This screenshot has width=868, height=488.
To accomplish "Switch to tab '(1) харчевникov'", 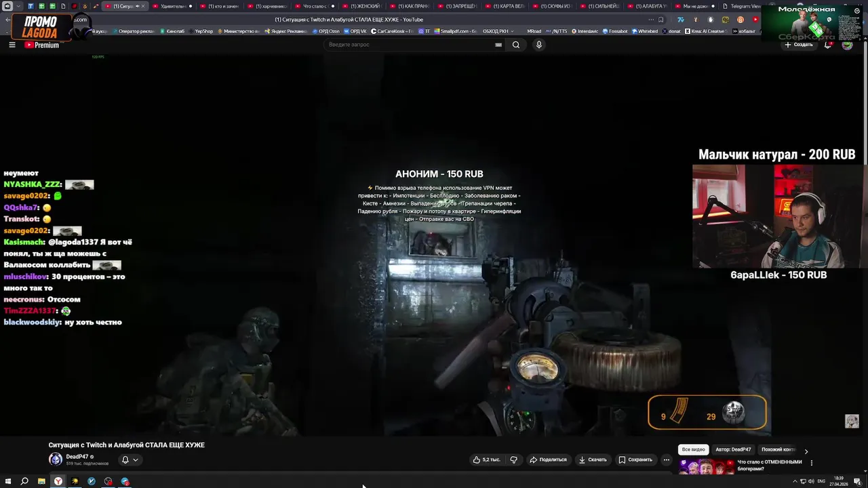I will point(267,6).
